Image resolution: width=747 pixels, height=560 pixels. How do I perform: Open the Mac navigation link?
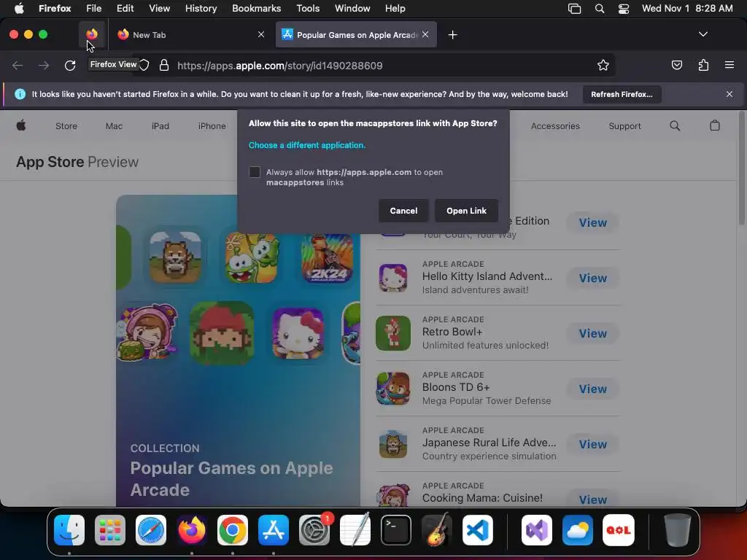pos(114,126)
